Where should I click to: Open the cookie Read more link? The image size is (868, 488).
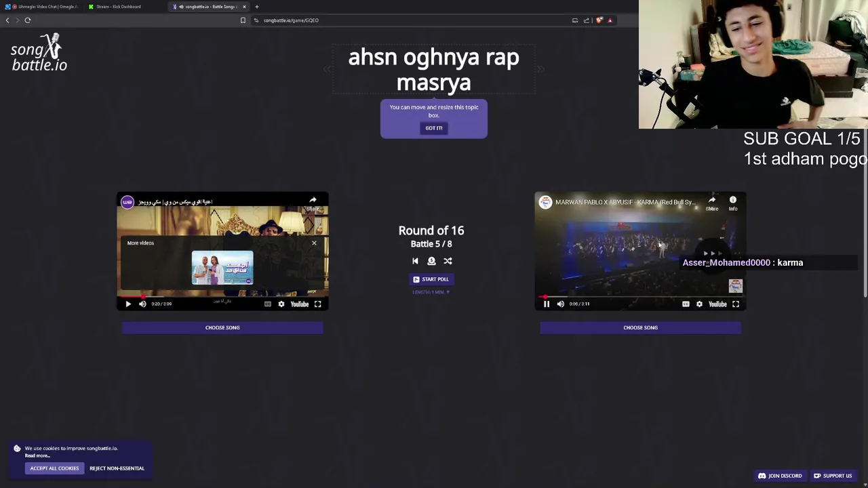click(x=37, y=455)
